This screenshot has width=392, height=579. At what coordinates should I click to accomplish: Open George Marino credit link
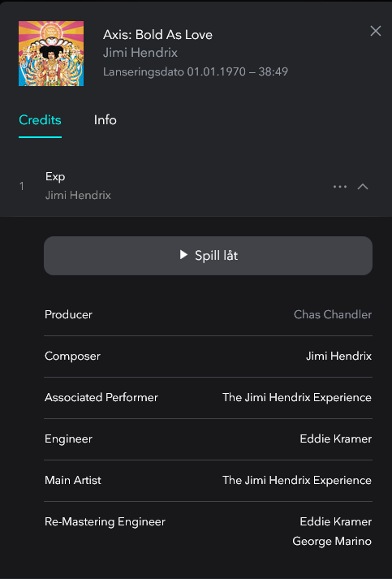click(x=332, y=541)
